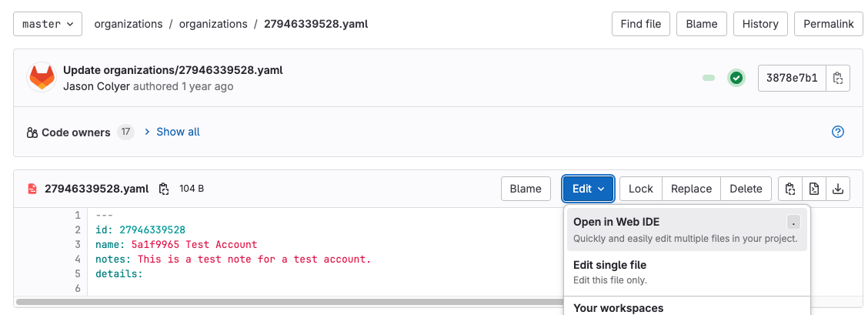This screenshot has width=868, height=315.
Task: Click the red YAML file type icon
Action: coord(32,189)
